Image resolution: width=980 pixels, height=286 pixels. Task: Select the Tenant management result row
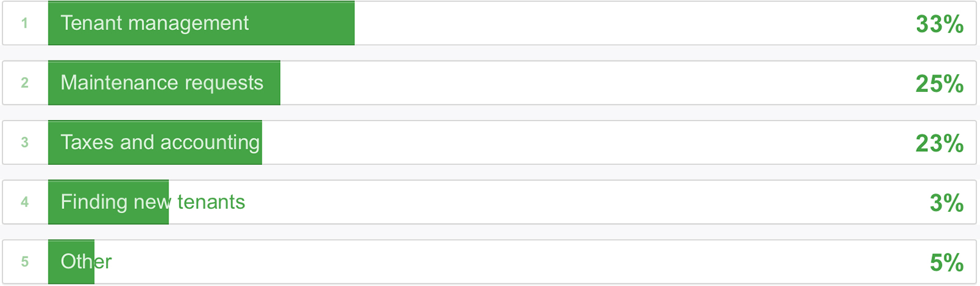click(x=489, y=23)
